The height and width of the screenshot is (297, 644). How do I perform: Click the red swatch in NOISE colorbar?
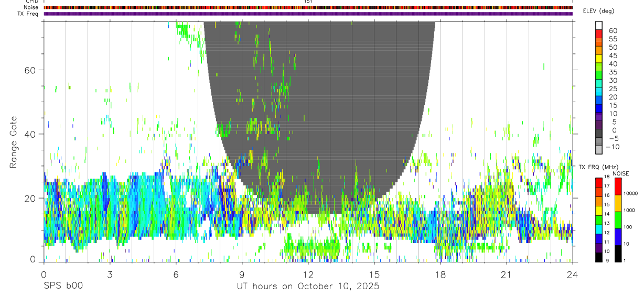618,186
